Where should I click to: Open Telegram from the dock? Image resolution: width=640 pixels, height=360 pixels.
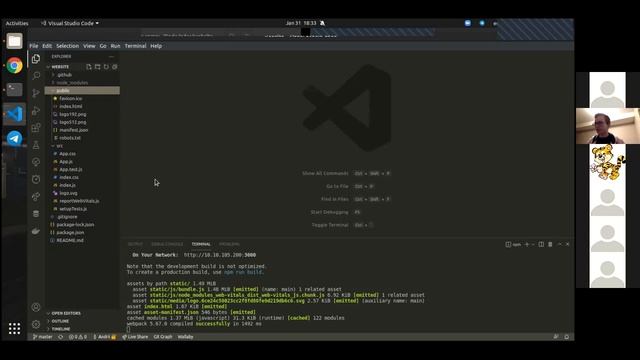(14, 138)
